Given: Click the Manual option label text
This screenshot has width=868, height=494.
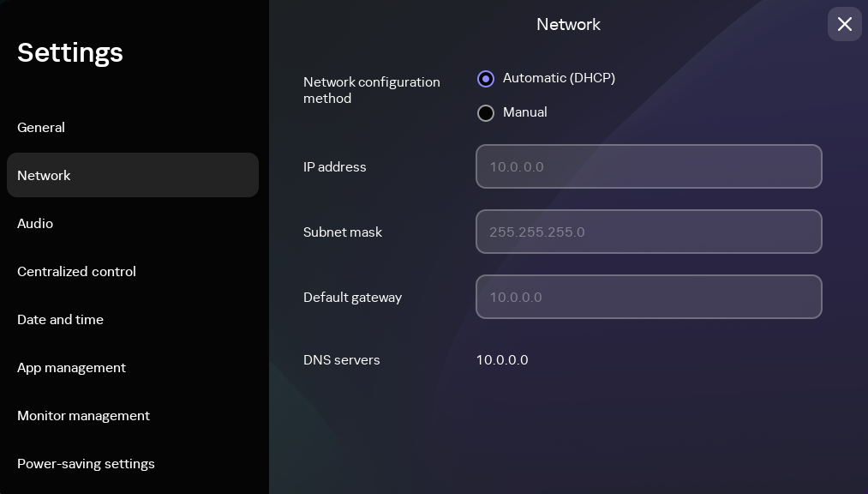Looking at the screenshot, I should click(x=524, y=112).
